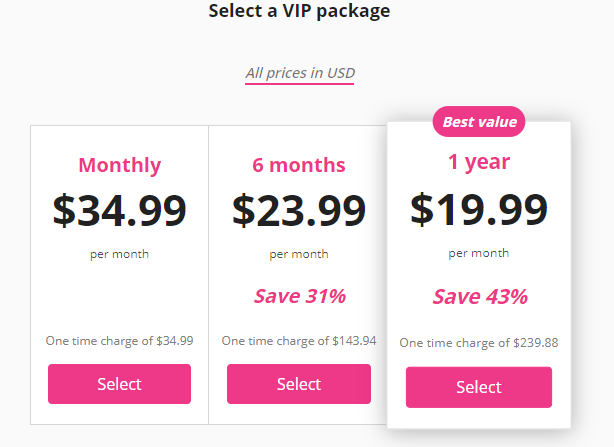Image resolution: width=614 pixels, height=447 pixels.
Task: Click Select button for Monthly plan
Action: (119, 384)
